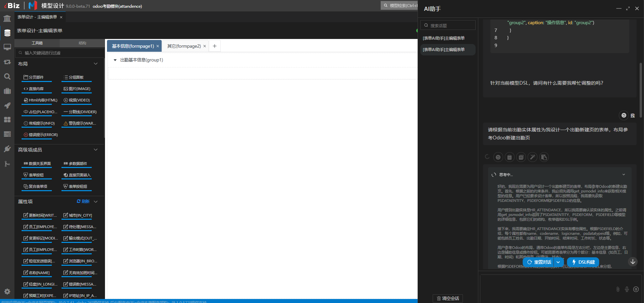Collapse the 布局 section
Viewport: 644px width, 303px height.
click(96, 64)
